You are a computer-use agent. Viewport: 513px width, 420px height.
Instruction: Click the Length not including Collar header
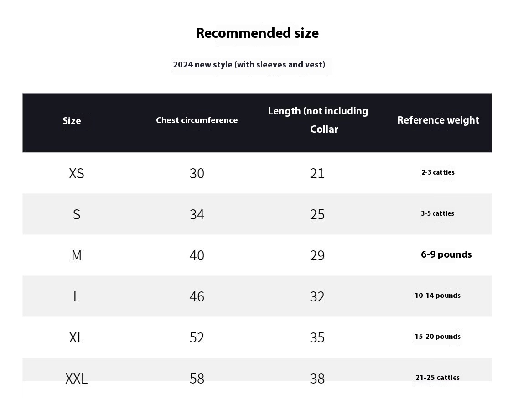(x=318, y=120)
